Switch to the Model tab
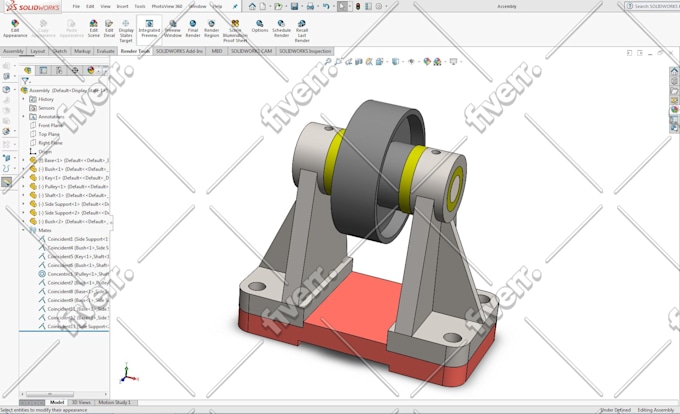The height and width of the screenshot is (414, 680). [x=57, y=402]
